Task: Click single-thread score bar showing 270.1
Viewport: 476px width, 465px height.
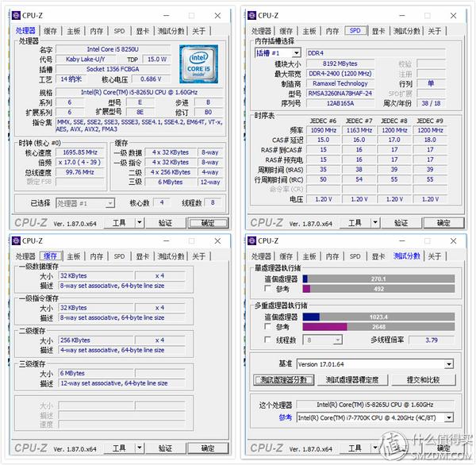Action: coord(378,279)
